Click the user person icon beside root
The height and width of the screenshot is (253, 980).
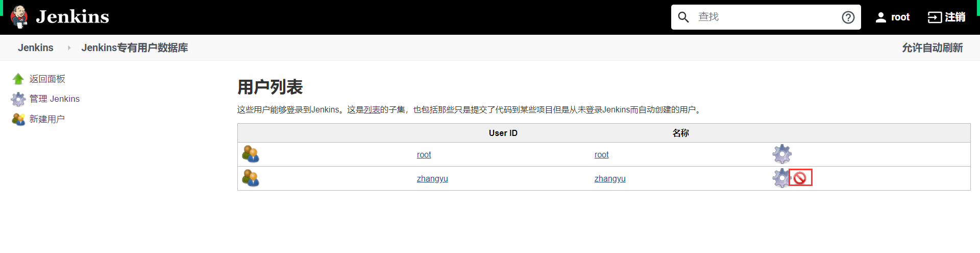pos(881,17)
